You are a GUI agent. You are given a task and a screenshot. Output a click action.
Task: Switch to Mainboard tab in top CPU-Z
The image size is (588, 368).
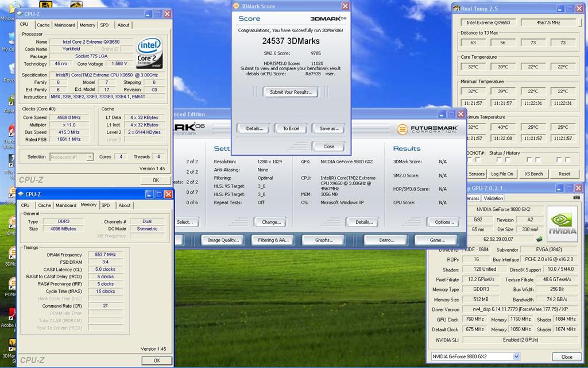click(64, 25)
